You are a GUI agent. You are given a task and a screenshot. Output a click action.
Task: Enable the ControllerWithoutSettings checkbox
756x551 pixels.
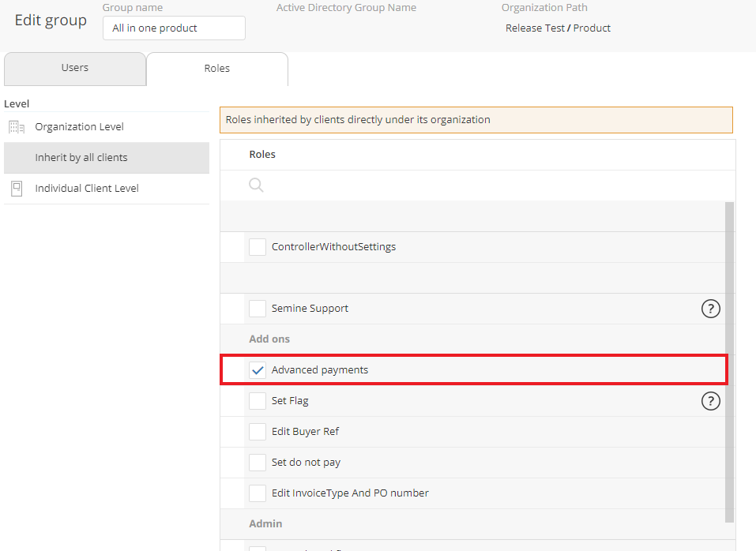[258, 247]
